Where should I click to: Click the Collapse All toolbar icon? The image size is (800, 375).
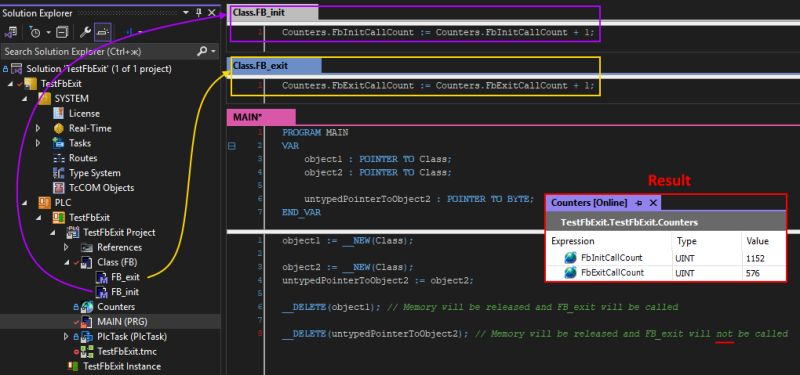(62, 33)
